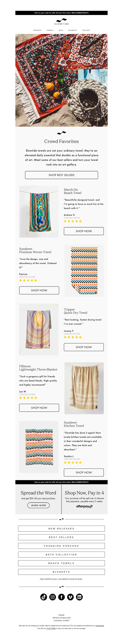Open the Facebook social icon

61,597
